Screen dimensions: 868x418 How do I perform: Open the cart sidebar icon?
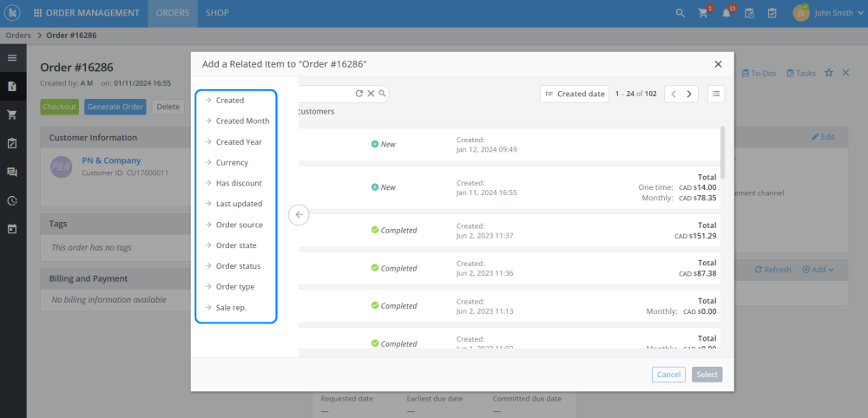point(12,114)
